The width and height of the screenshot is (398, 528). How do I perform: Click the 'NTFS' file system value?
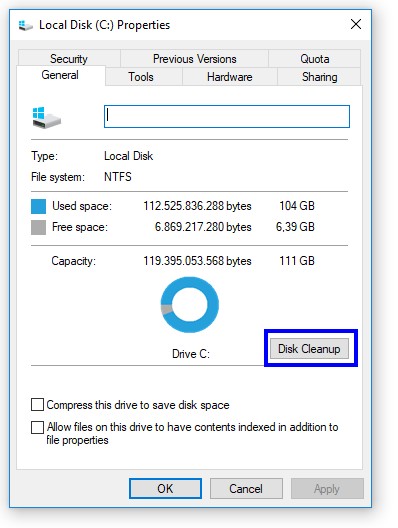118,177
